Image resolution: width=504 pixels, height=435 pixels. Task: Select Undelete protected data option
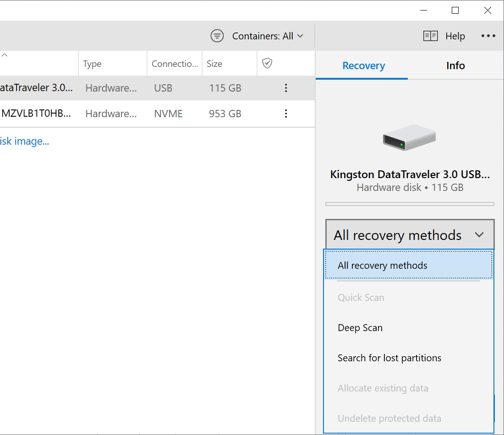click(409, 419)
